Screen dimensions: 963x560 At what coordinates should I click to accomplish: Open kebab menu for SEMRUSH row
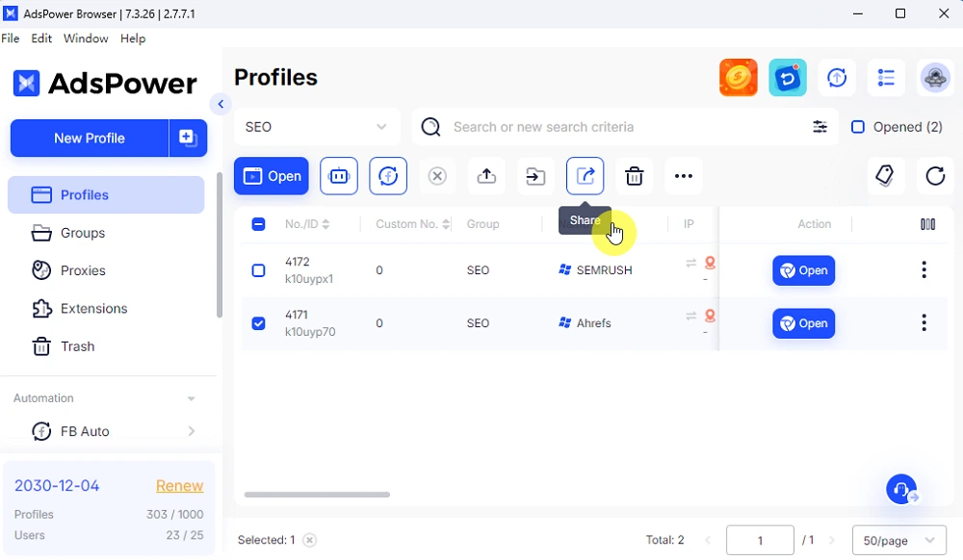924,269
